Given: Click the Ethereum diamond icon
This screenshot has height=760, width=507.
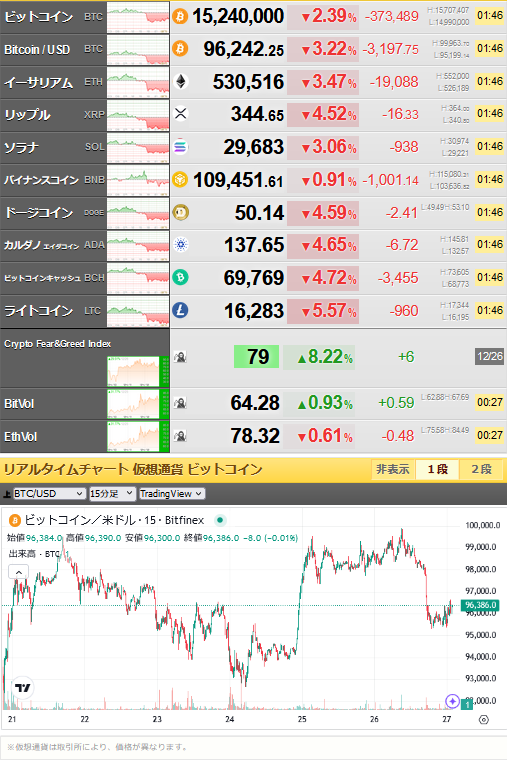Looking at the screenshot, I should [x=180, y=81].
